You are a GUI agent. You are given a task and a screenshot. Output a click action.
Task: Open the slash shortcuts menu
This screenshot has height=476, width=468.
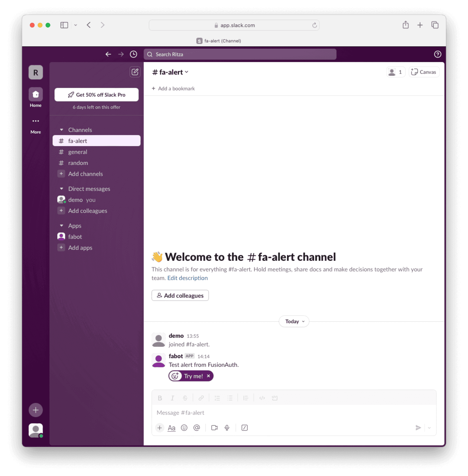[x=245, y=428]
